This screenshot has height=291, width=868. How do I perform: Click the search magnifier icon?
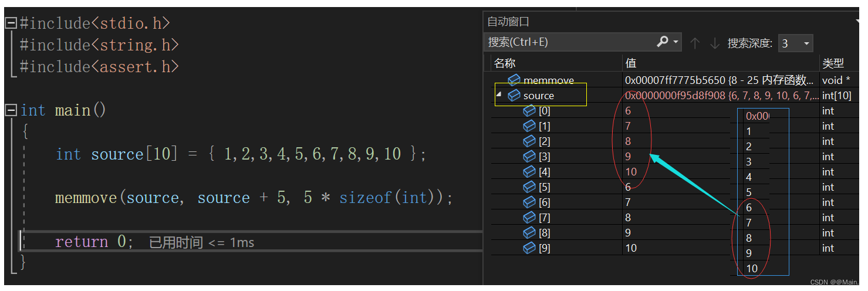[x=663, y=42]
